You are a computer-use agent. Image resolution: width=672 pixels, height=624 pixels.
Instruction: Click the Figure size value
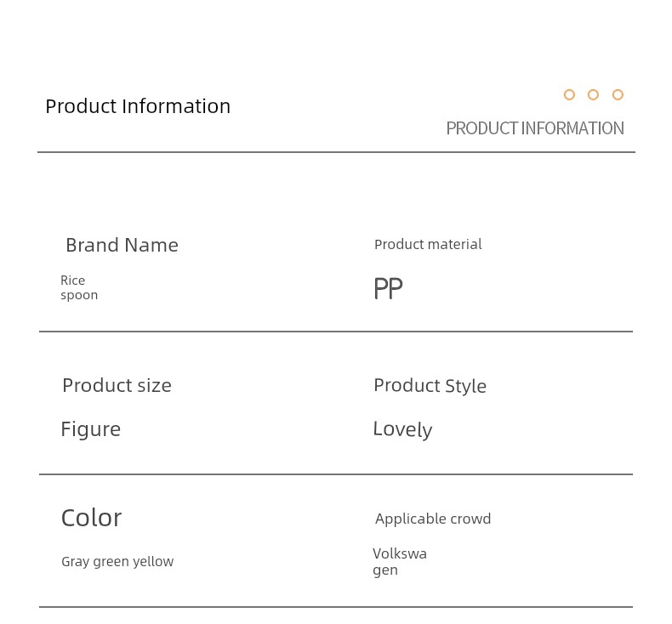[91, 429]
